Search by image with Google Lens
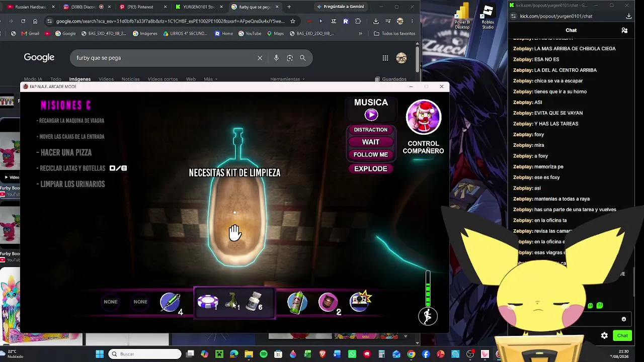Screen dimensions: 644x362 (x=290, y=58)
